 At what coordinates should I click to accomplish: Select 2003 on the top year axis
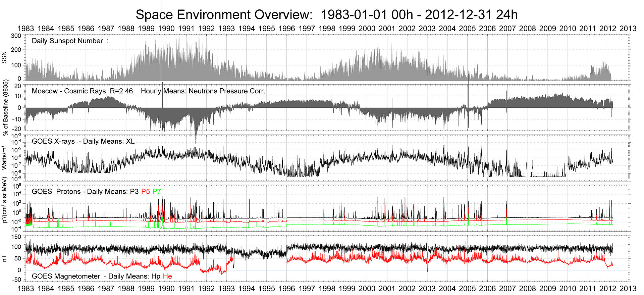[x=427, y=29]
